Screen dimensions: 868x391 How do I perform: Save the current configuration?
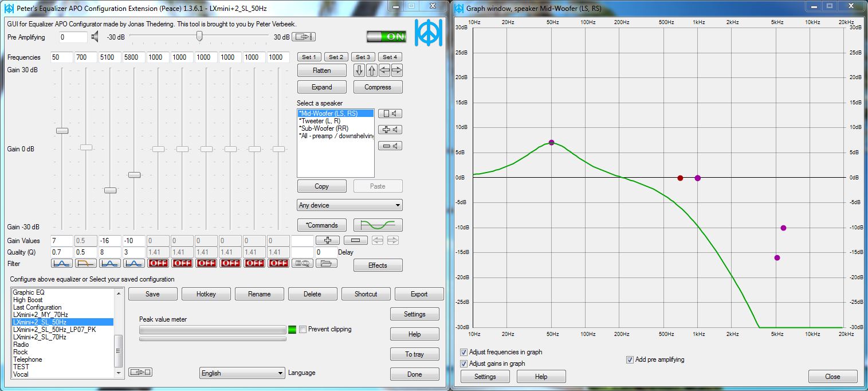click(x=153, y=294)
